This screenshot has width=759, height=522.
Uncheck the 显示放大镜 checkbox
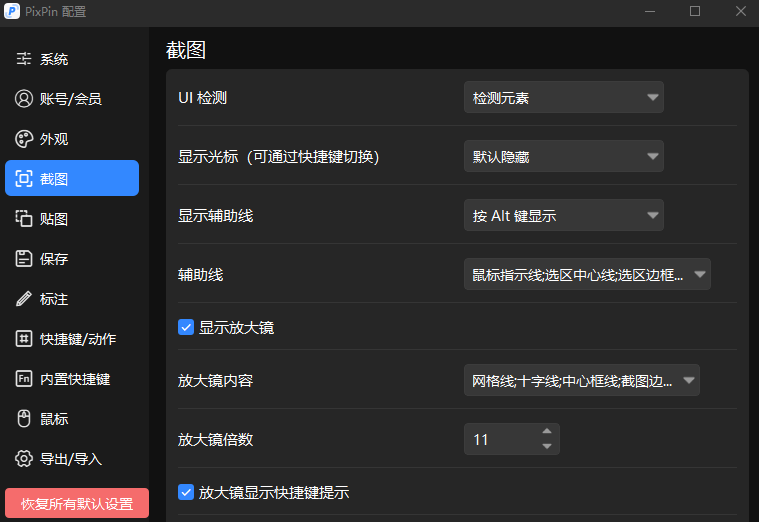point(185,327)
